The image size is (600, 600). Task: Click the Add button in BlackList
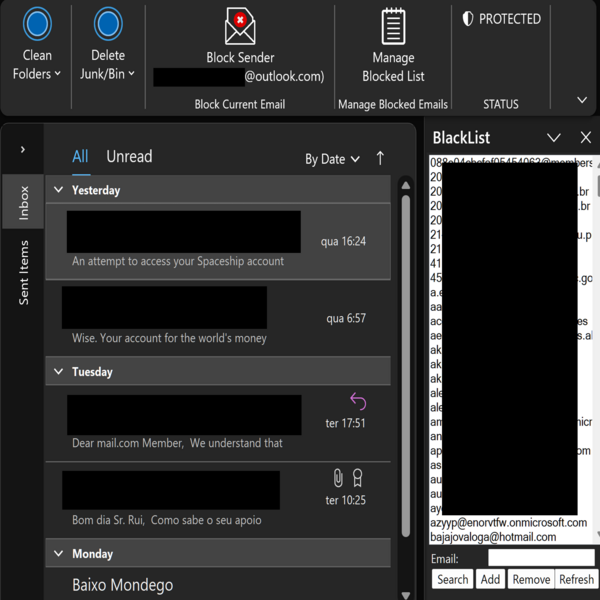pos(490,579)
